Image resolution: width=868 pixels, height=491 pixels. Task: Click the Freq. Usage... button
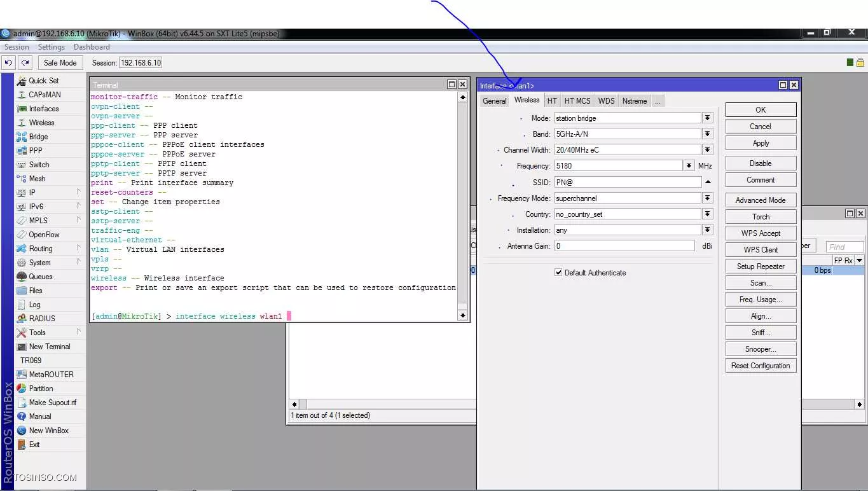click(761, 300)
